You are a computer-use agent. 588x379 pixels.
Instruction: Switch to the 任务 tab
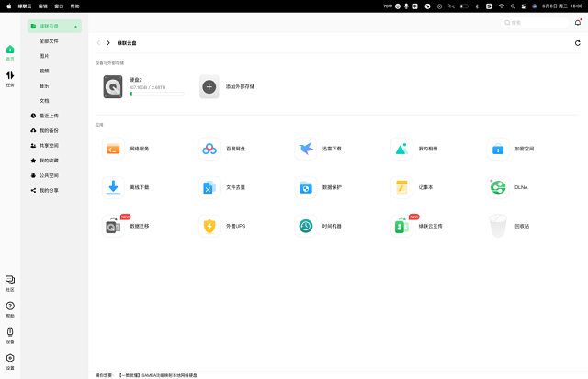pos(10,78)
